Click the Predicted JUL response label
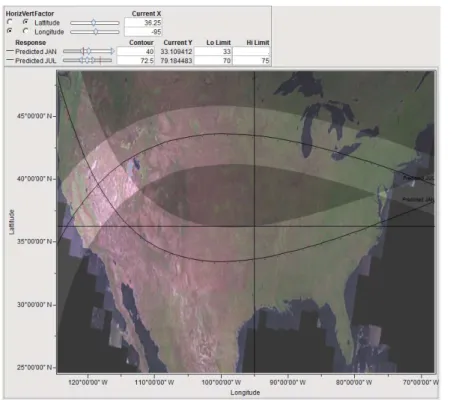Viewport: 453px width, 400px height. (x=36, y=60)
